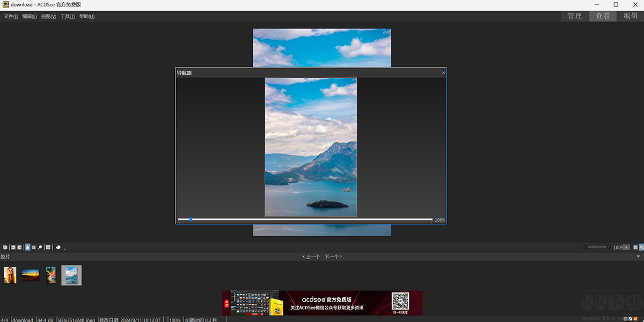Rotate the image left with the toolbar icon
Screen dimensions: 644x322
point(13,247)
